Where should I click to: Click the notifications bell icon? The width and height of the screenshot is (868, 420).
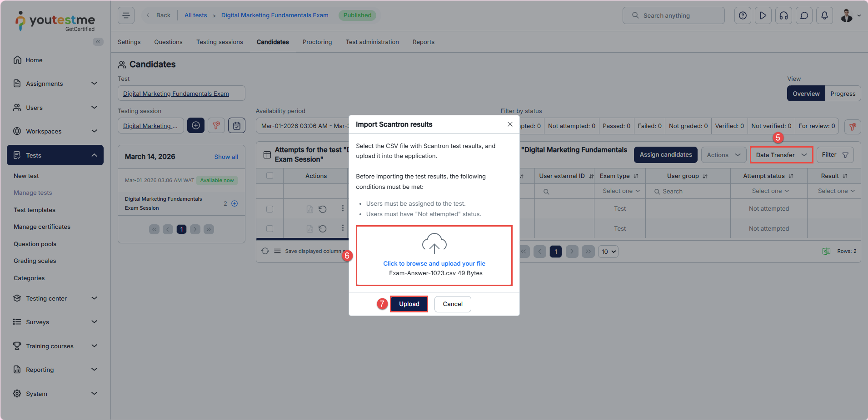[824, 15]
